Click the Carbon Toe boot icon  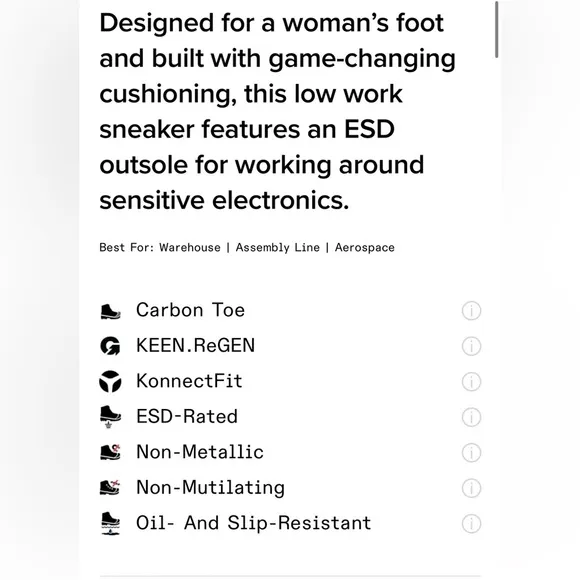[x=110, y=311]
